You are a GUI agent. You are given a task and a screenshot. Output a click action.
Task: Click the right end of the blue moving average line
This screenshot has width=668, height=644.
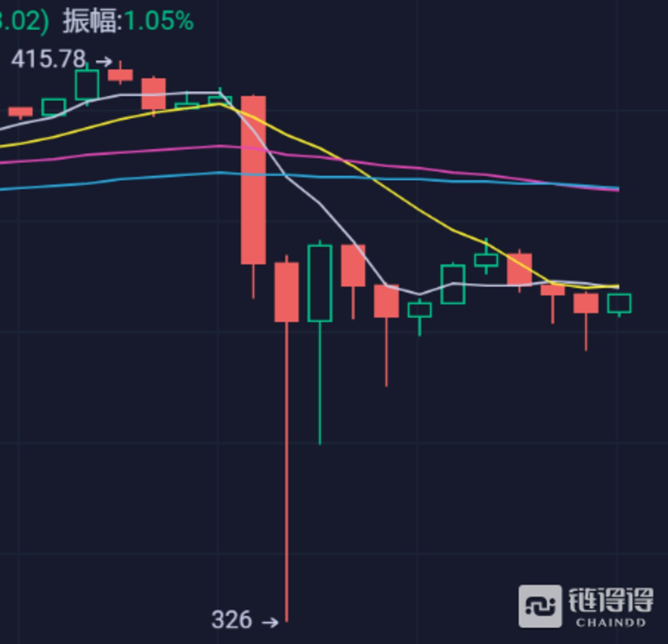point(617,188)
